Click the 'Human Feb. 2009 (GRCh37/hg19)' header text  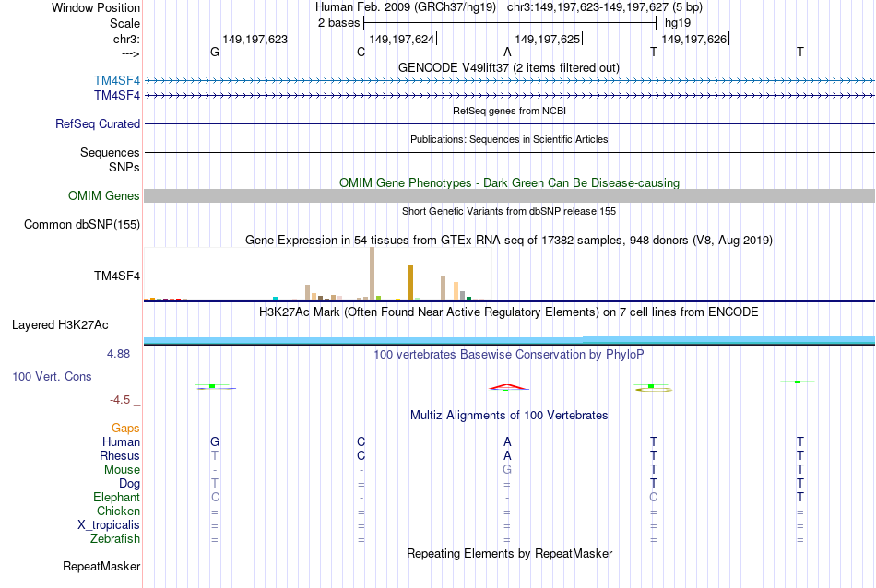point(406,7)
